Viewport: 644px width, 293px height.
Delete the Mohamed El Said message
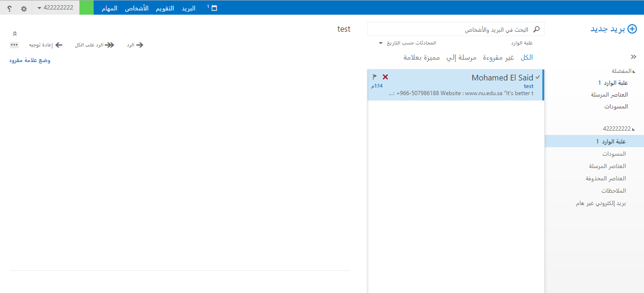pyautogui.click(x=385, y=77)
